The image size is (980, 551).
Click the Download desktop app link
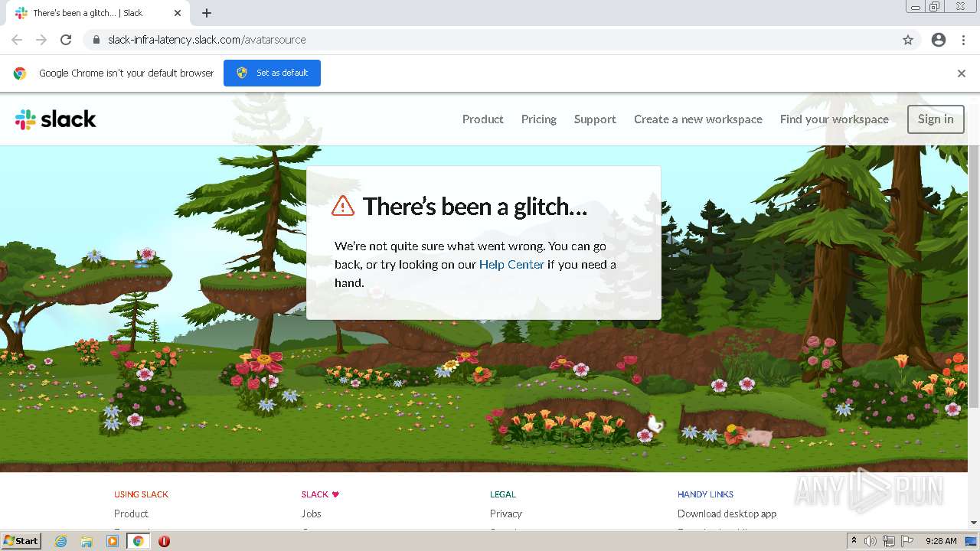[727, 514]
